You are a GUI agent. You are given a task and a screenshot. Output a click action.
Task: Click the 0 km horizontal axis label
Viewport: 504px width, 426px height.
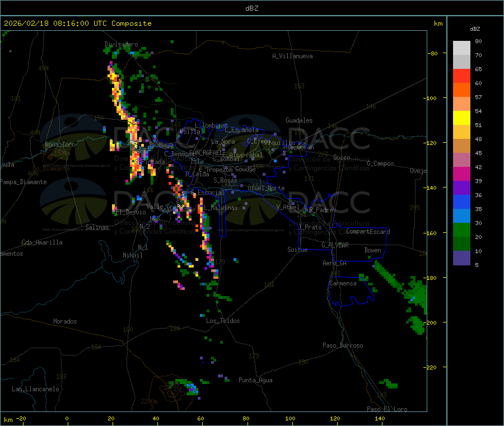[x=67, y=418]
